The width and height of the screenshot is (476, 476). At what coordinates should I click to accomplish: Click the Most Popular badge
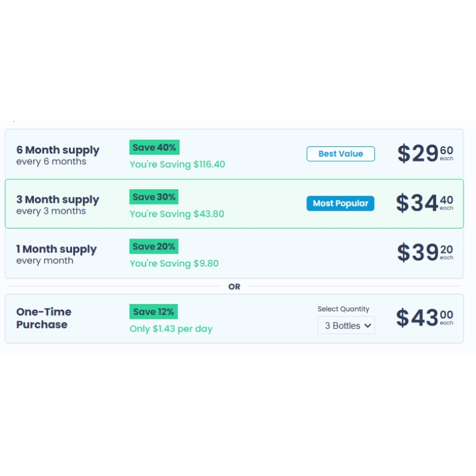coord(340,203)
